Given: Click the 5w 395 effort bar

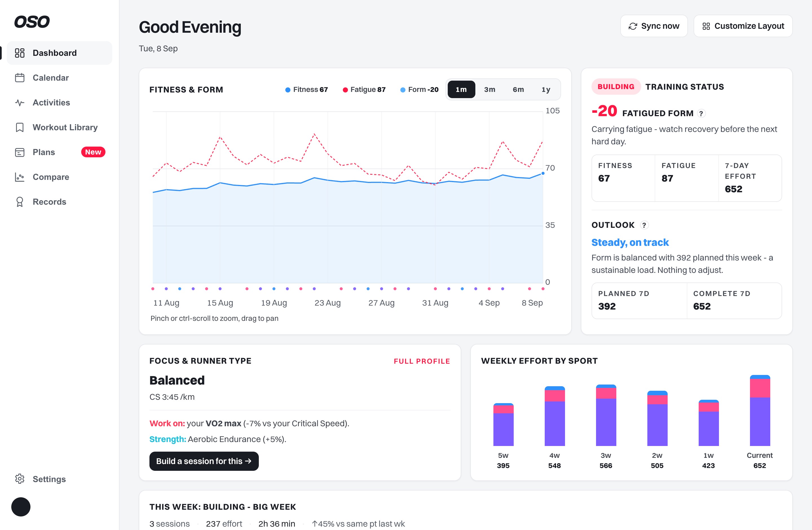Looking at the screenshot, I should 503,425.
